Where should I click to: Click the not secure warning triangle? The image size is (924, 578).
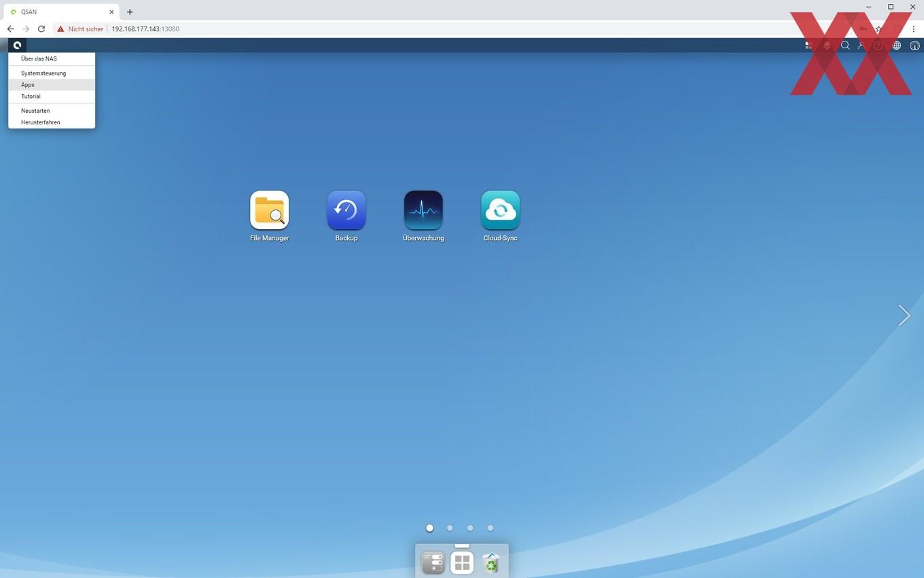tap(60, 29)
